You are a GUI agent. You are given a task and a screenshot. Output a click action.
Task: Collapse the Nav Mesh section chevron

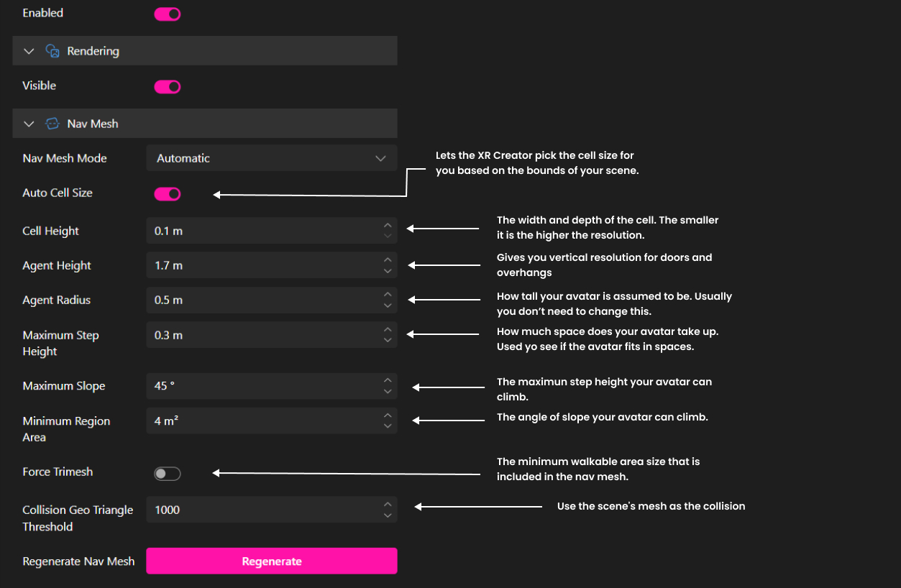29,124
